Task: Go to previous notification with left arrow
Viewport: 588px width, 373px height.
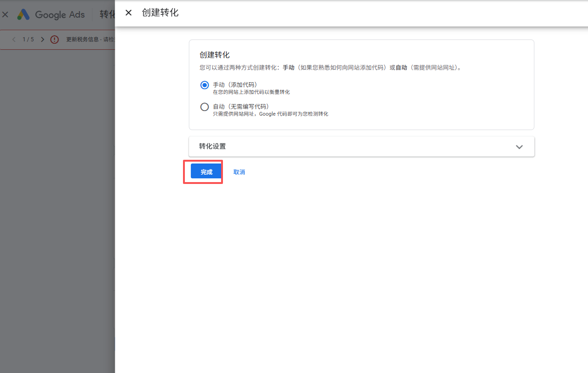Action: point(13,39)
